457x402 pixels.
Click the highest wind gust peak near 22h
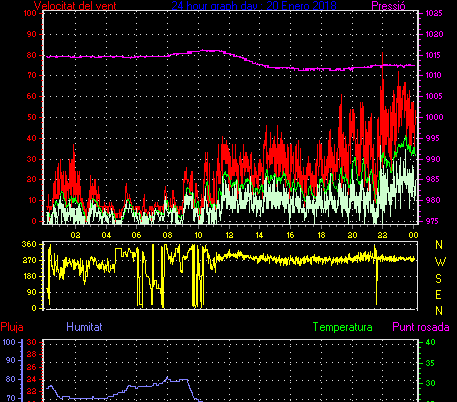point(382,53)
